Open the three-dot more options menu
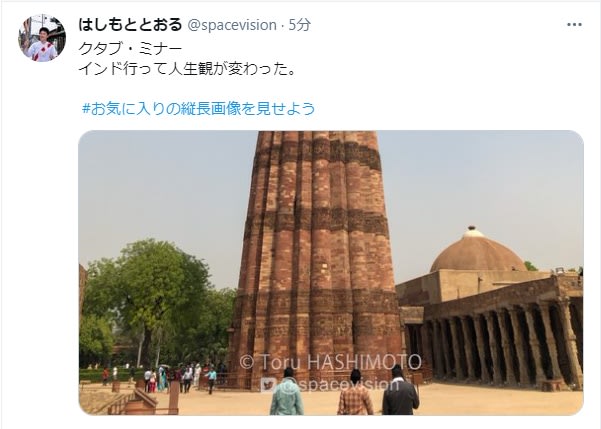 tap(574, 25)
